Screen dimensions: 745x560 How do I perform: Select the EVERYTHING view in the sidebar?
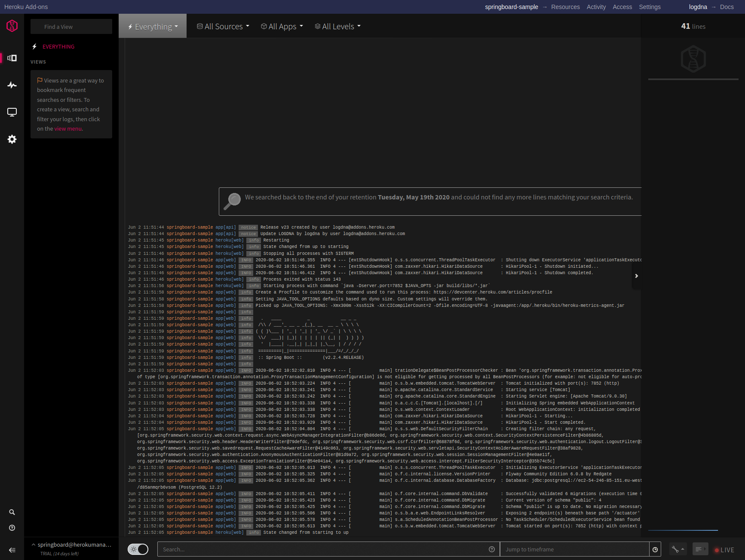pos(58,46)
